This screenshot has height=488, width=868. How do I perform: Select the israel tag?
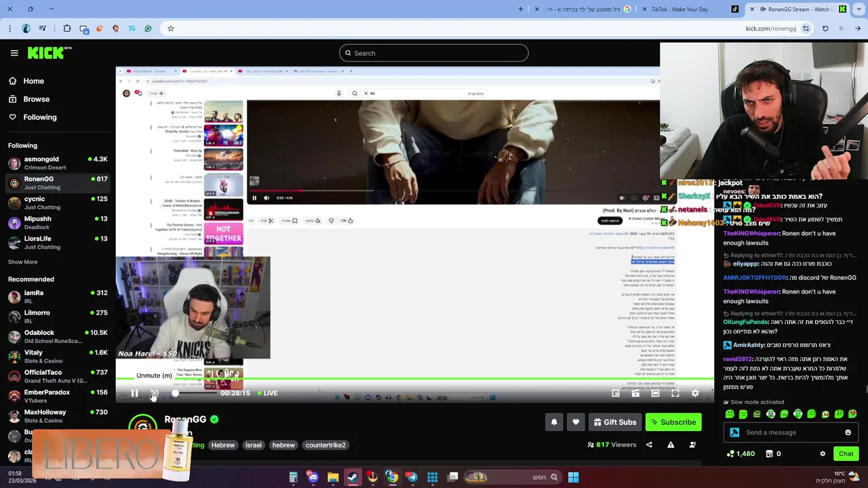click(253, 445)
